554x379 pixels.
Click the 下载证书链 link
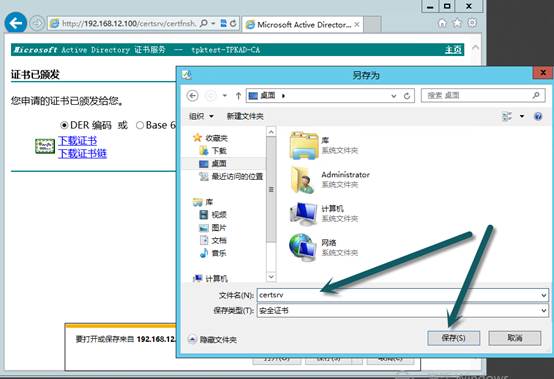(x=82, y=153)
